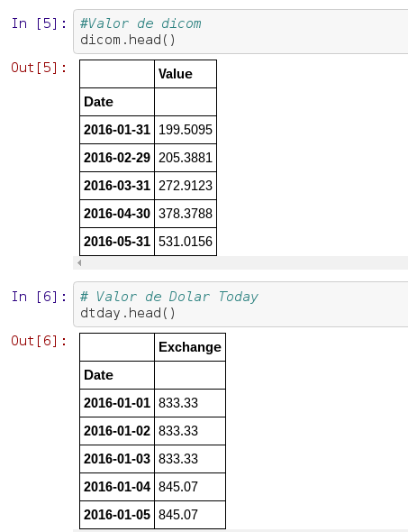Select the 2016-01-03 row label
Screen dimensions: 408x532
pos(117,459)
